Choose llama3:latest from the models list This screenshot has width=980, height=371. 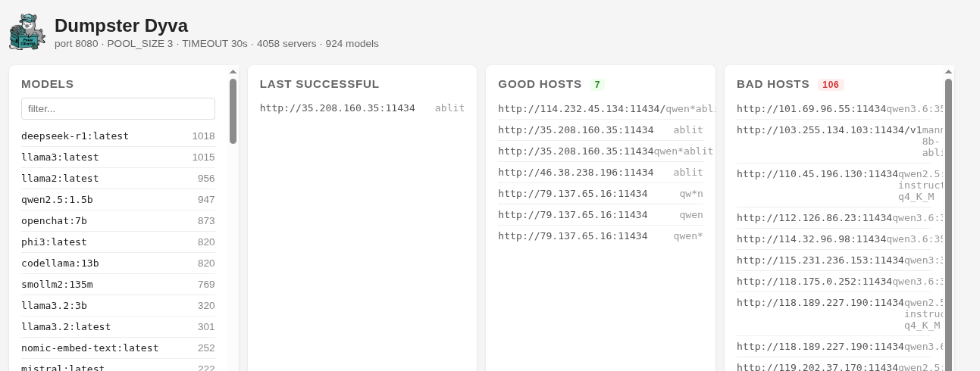coord(118,157)
